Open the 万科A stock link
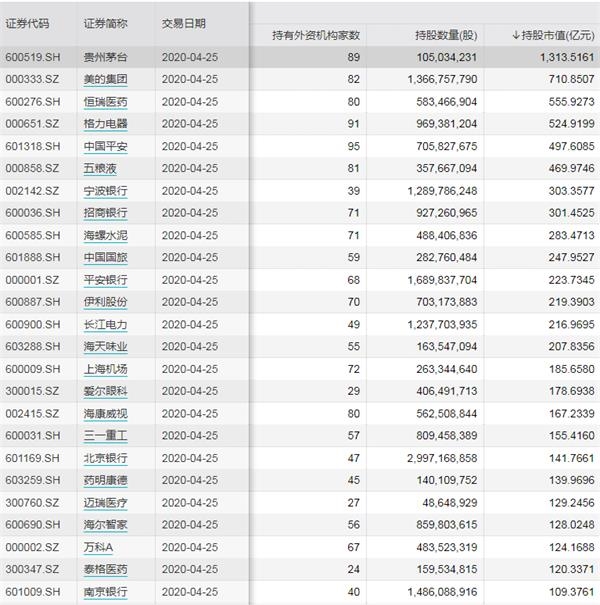Screen dimensions: 600x605 pos(98,548)
